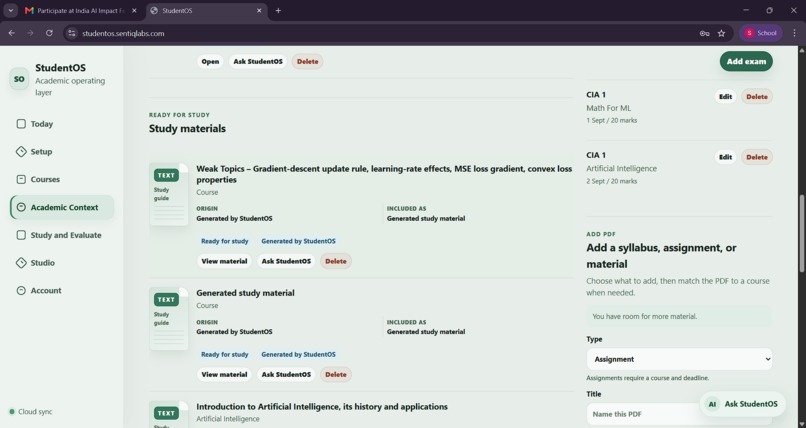Viewport: 806px width, 428px height.
Task: Click the SO StudentOS logo badge
Action: tap(19, 79)
